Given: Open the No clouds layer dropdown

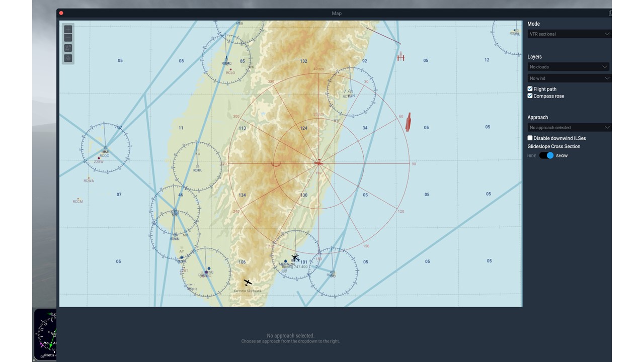Looking at the screenshot, I should (569, 67).
